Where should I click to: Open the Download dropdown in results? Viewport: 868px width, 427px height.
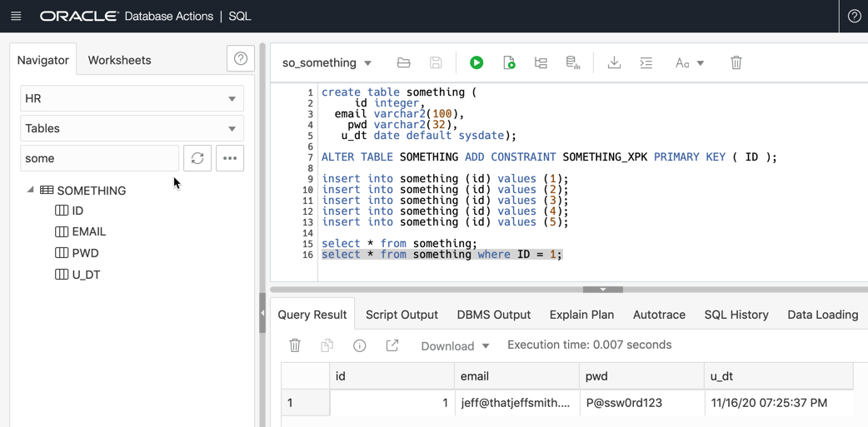[x=455, y=345]
